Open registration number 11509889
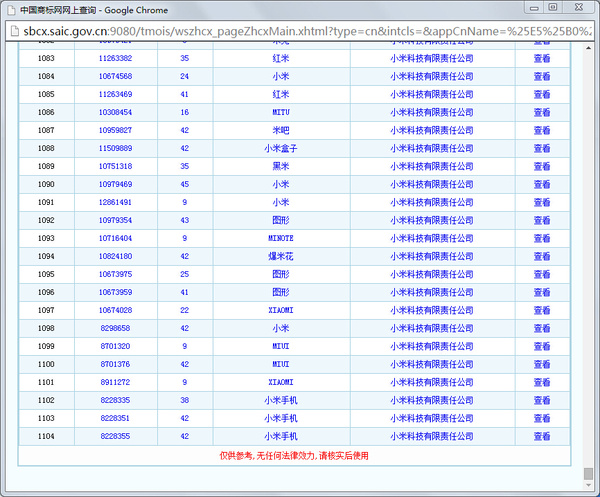This screenshot has width=600, height=497. click(116, 148)
